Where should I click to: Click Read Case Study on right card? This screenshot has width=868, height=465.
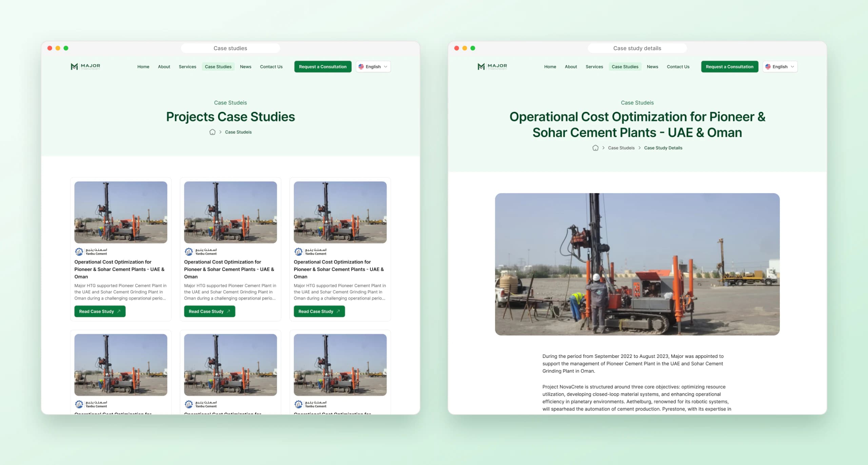319,311
